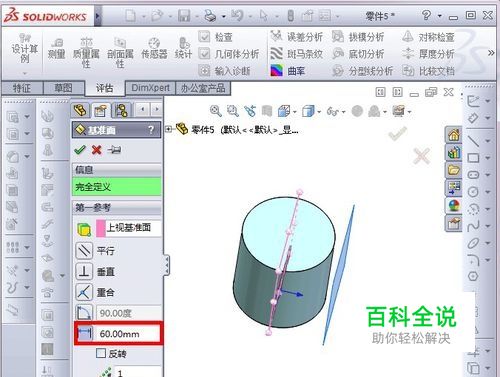Run 分型线分析 parting line analysis
The height and width of the screenshot is (377, 500).
(363, 71)
